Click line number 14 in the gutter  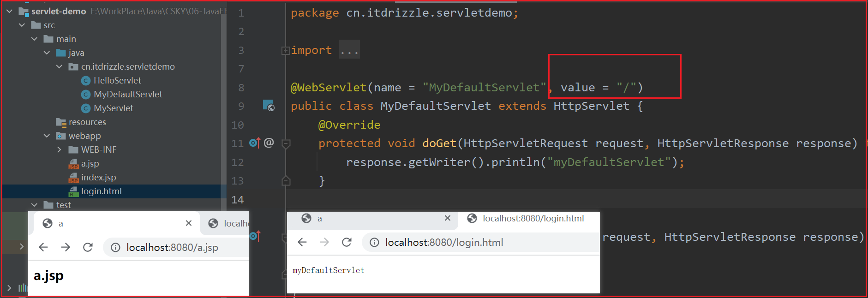(x=238, y=200)
